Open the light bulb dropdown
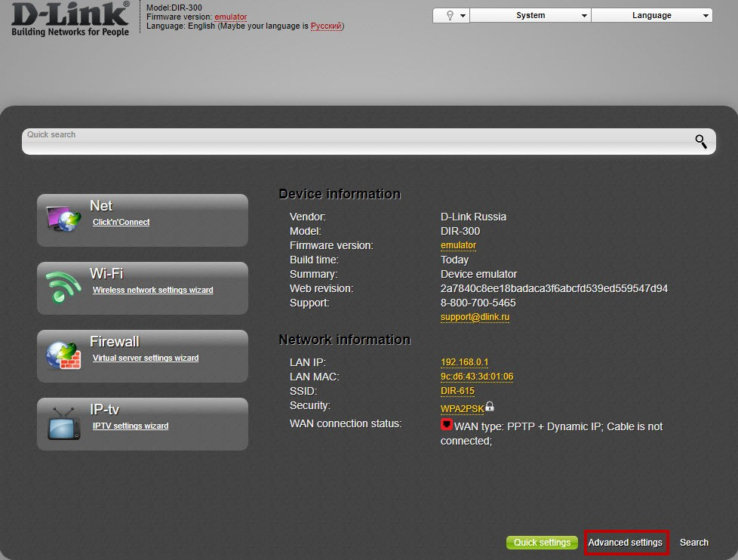 (451, 16)
